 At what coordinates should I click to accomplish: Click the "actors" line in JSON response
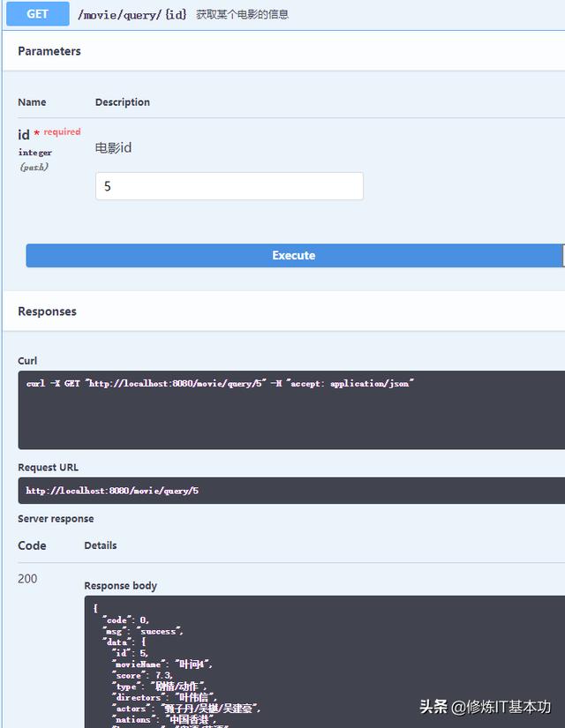186,709
